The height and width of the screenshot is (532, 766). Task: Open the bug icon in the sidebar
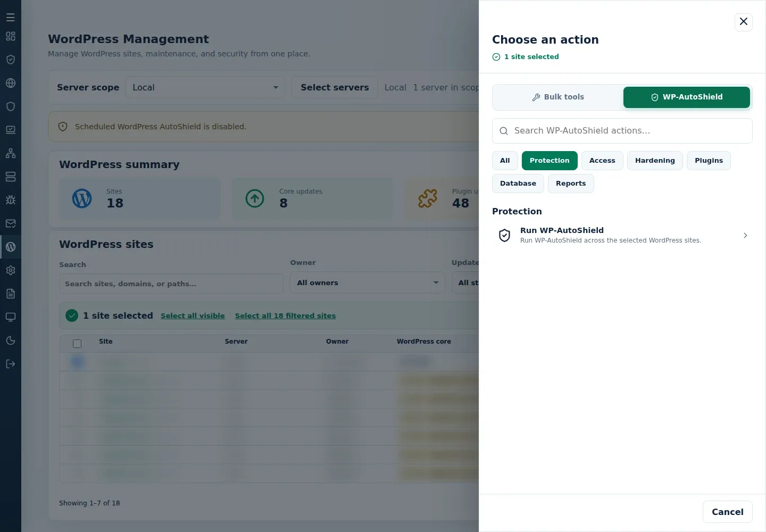[11, 200]
